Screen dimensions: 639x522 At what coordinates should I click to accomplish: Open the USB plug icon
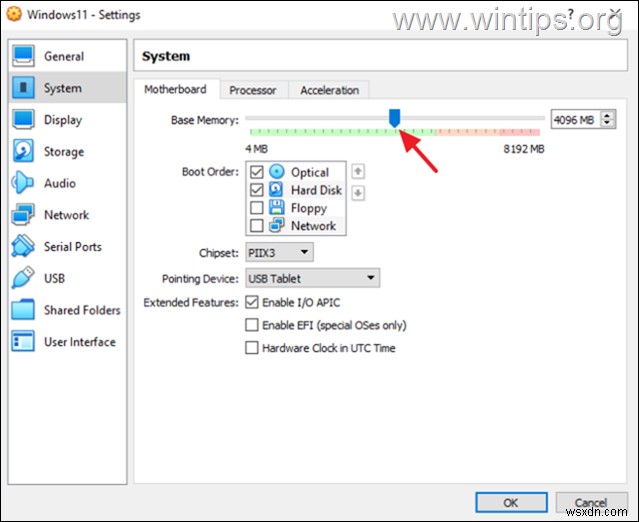23,278
